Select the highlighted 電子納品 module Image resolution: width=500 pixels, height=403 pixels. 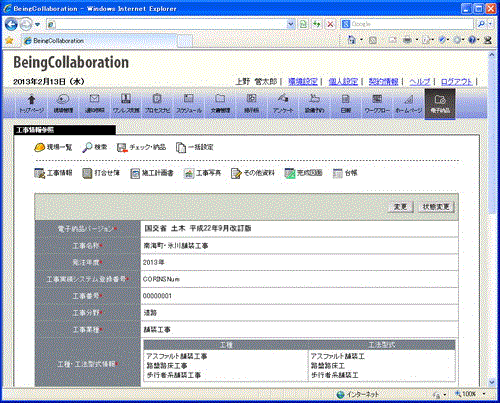pyautogui.click(x=440, y=104)
